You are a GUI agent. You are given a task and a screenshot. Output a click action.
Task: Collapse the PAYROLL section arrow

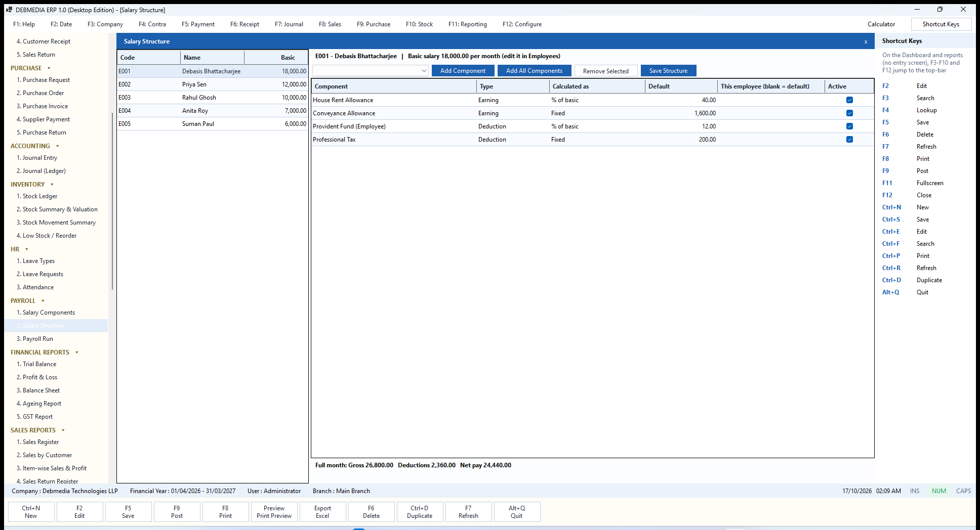click(x=43, y=301)
